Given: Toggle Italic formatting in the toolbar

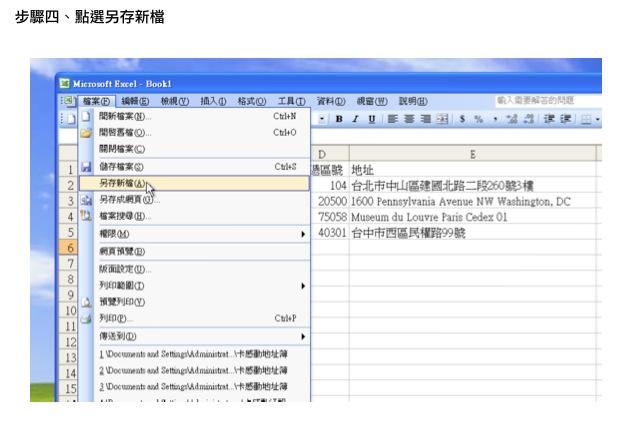Looking at the screenshot, I should [x=355, y=119].
